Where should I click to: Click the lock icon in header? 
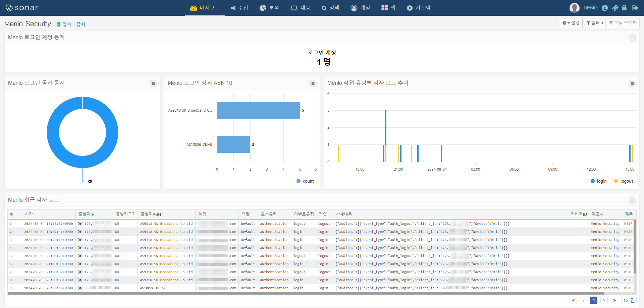624,8
